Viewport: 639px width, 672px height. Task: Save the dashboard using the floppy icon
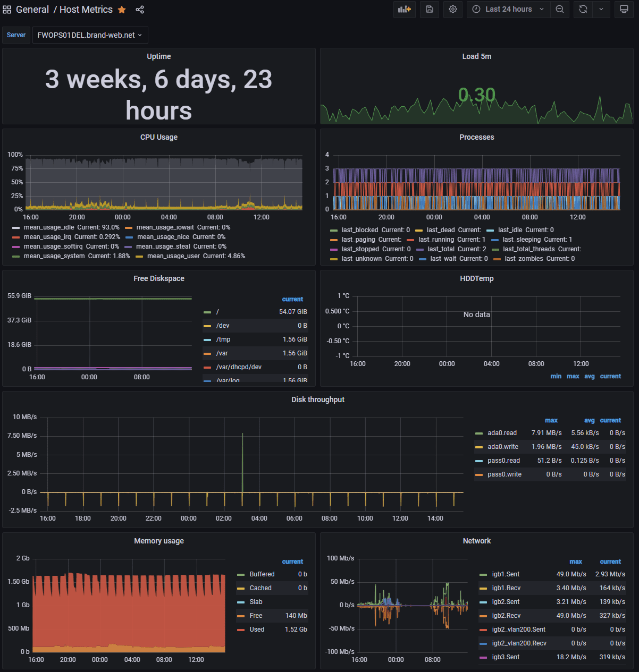[430, 9]
